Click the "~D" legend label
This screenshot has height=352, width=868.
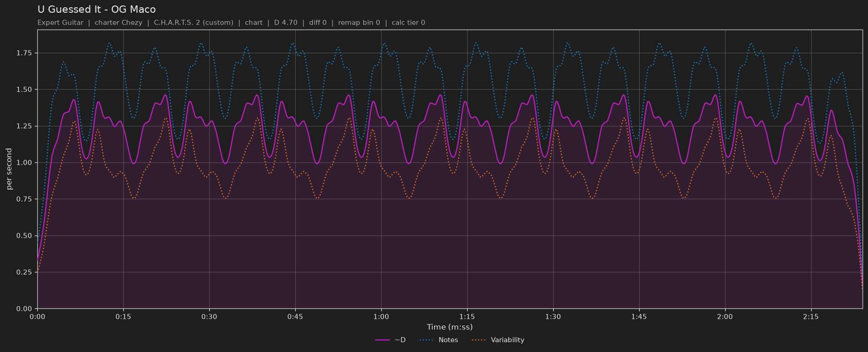coord(400,340)
